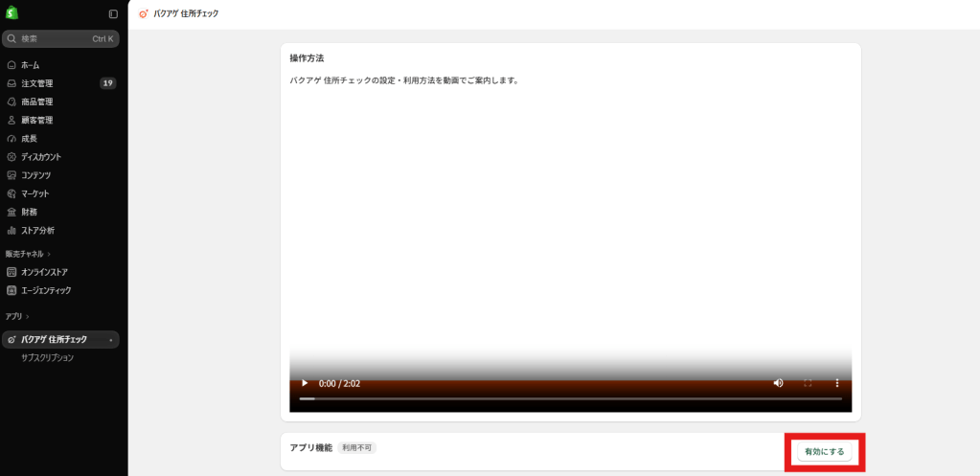Click app icon in the page header
Viewport: 980px width, 476px height.
(x=144, y=13)
